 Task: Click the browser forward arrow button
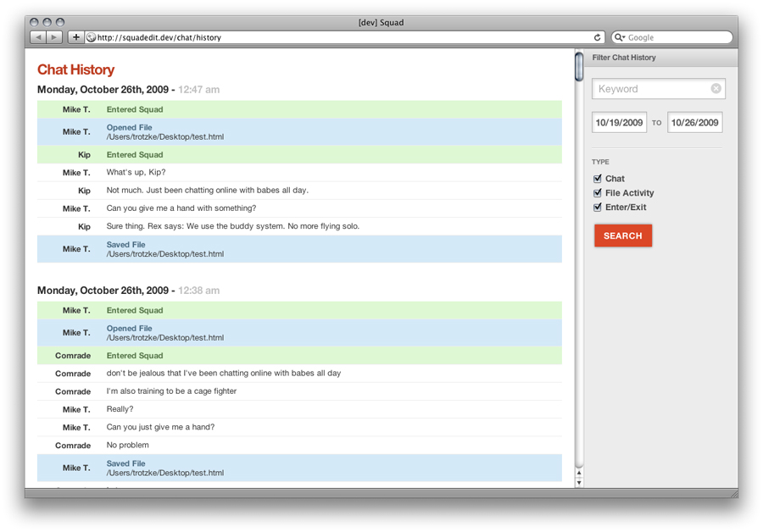point(54,37)
